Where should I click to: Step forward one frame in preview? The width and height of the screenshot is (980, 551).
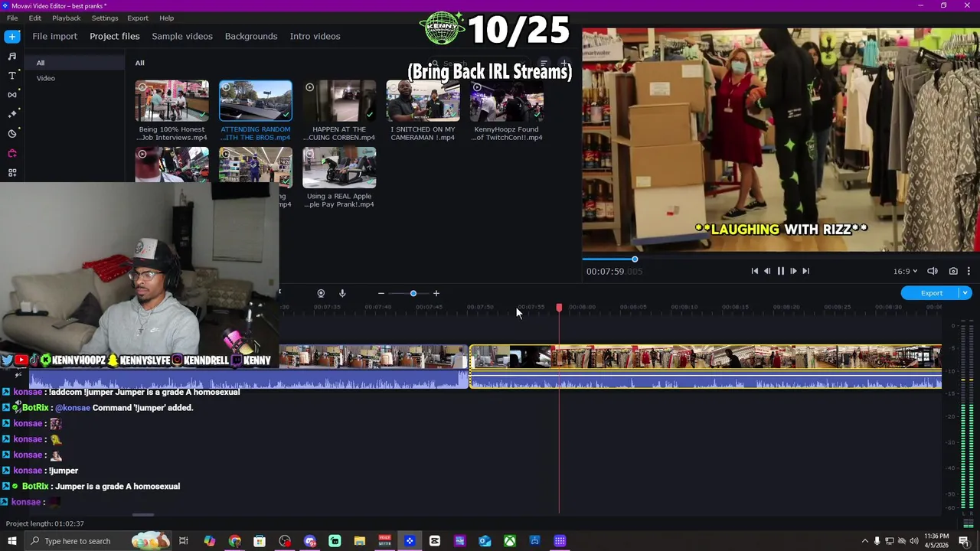click(793, 271)
